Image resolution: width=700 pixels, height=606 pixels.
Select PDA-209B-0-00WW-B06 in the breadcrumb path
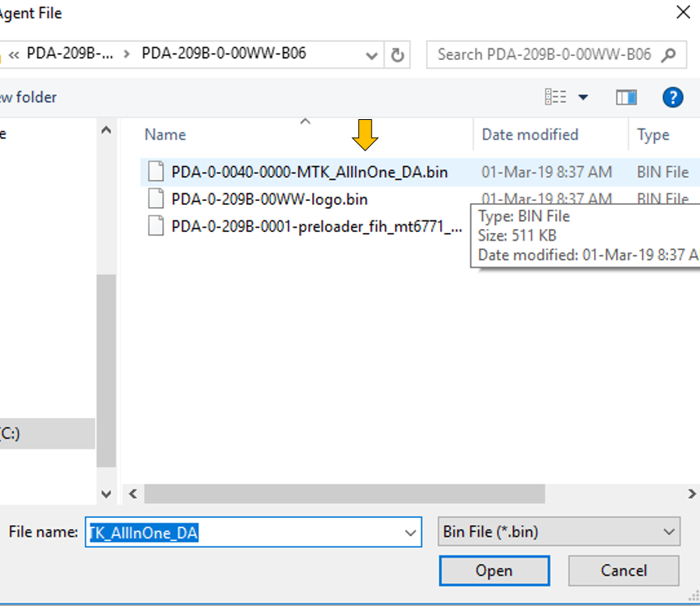(x=223, y=54)
